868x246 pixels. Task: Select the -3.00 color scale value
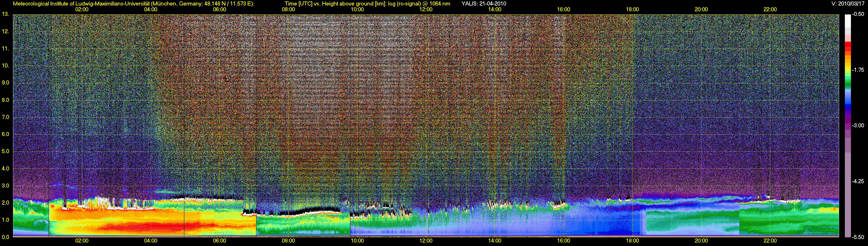click(858, 125)
